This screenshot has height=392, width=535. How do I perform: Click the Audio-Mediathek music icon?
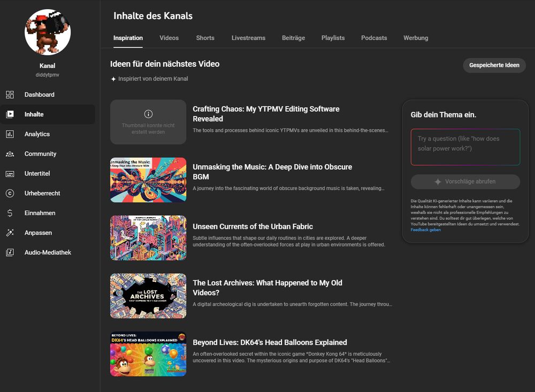[x=10, y=252]
